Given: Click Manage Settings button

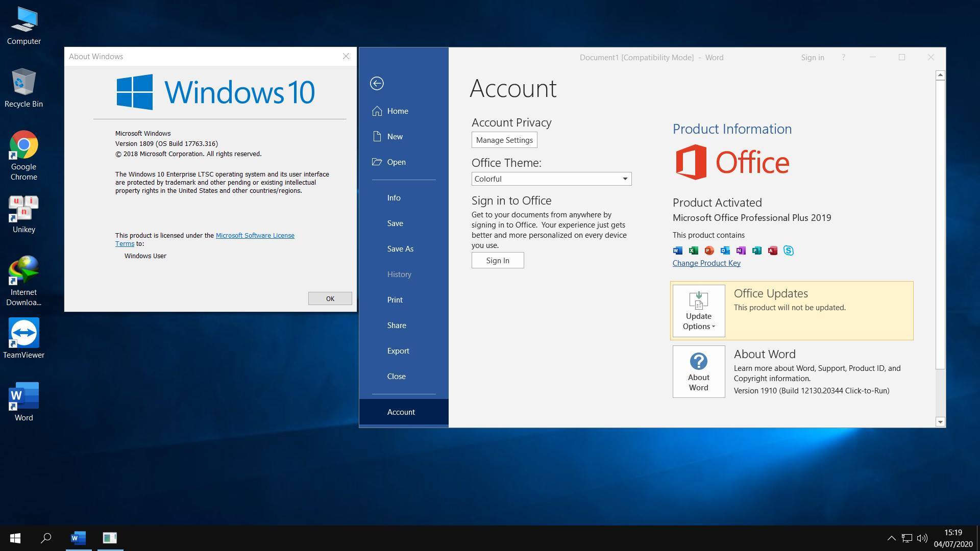Looking at the screenshot, I should click(x=504, y=140).
